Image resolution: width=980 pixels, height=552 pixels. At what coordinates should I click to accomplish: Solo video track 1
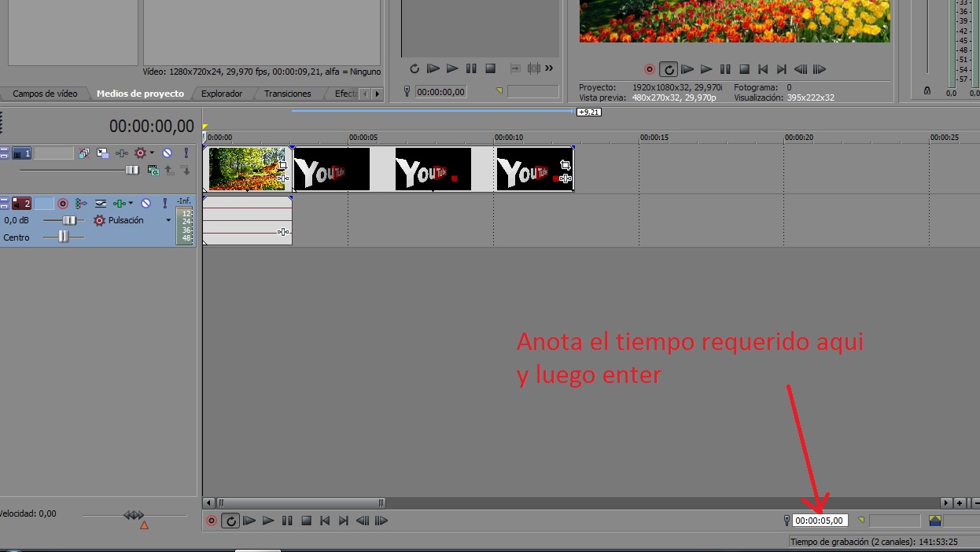click(186, 153)
